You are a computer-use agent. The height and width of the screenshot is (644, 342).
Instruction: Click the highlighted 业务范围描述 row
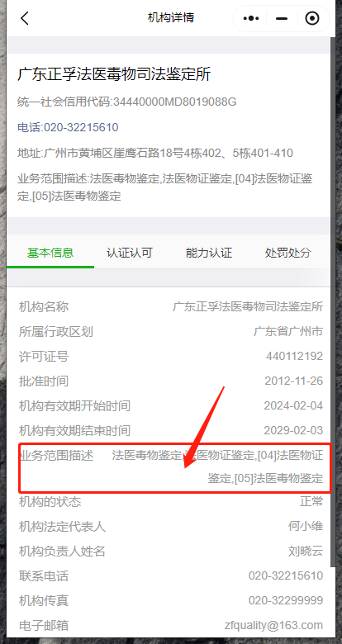pos(174,467)
